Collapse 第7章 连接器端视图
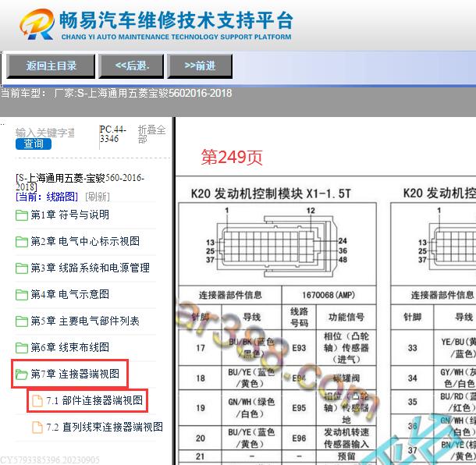The image size is (476, 465). [75, 374]
